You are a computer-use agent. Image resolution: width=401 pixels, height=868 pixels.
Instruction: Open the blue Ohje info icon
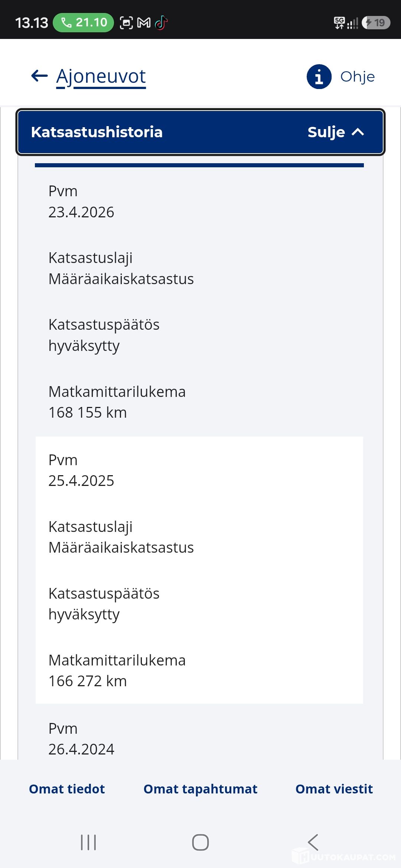click(x=319, y=76)
